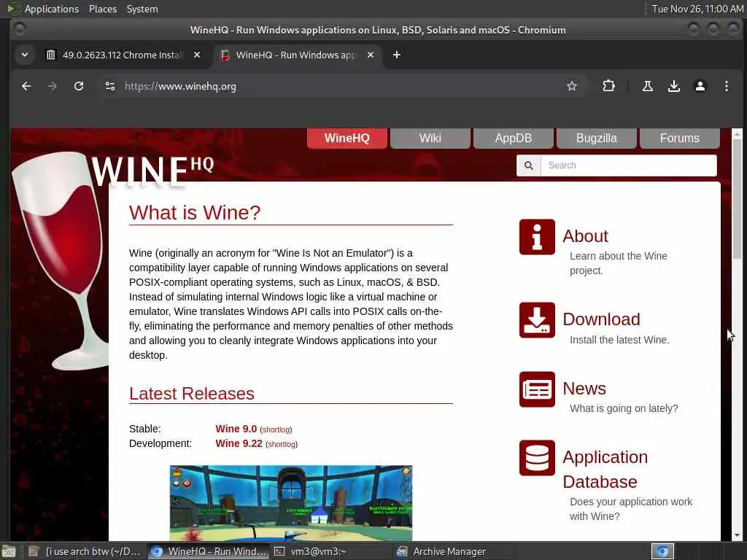The image size is (747, 560).
Task: View site information icon in address bar
Action: pos(110,86)
